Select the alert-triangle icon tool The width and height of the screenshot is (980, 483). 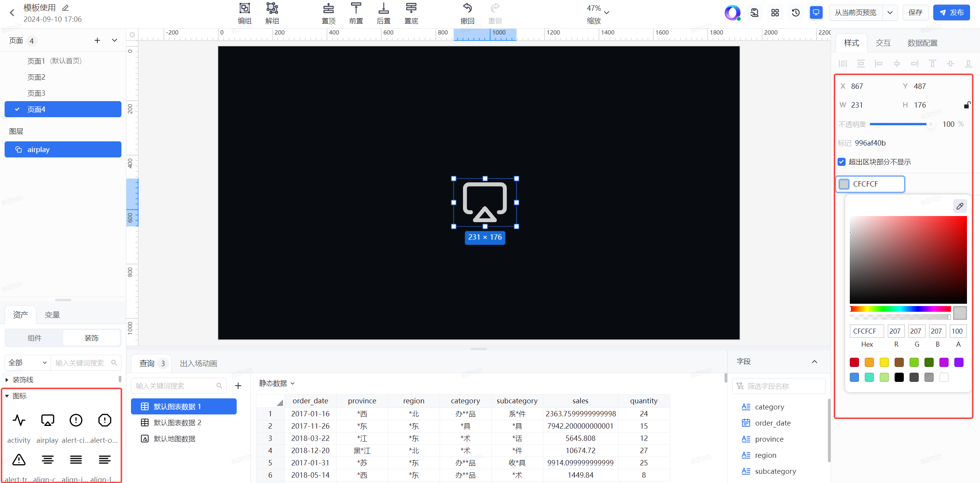click(x=20, y=460)
